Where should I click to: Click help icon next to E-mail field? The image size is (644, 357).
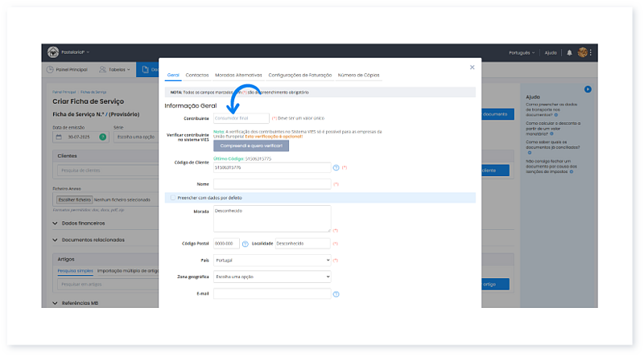point(336,293)
